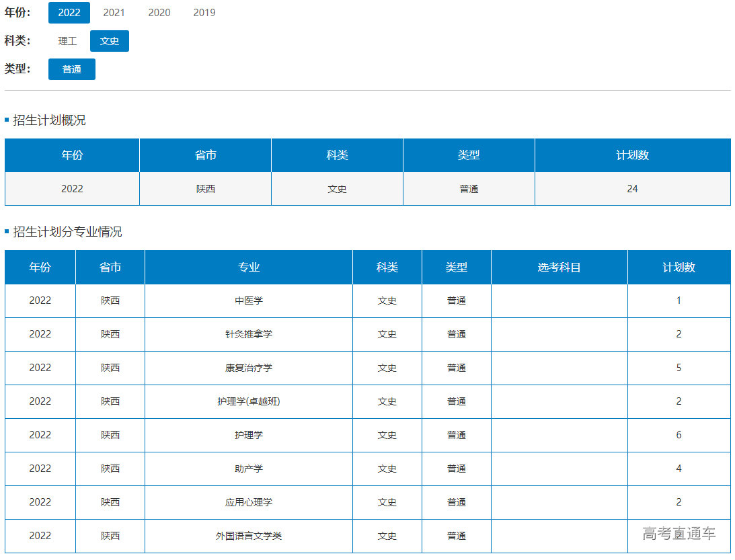The width and height of the screenshot is (735, 560).
Task: Select the 2022 year filter
Action: (x=69, y=13)
